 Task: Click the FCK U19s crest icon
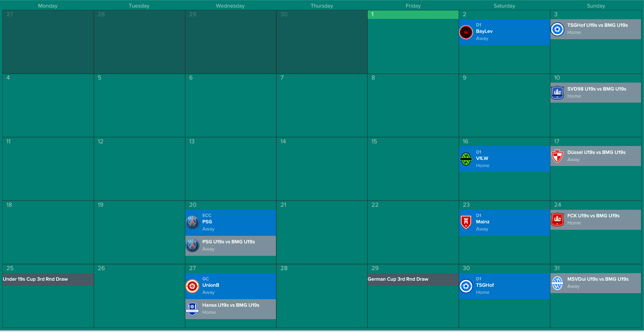pos(558,220)
